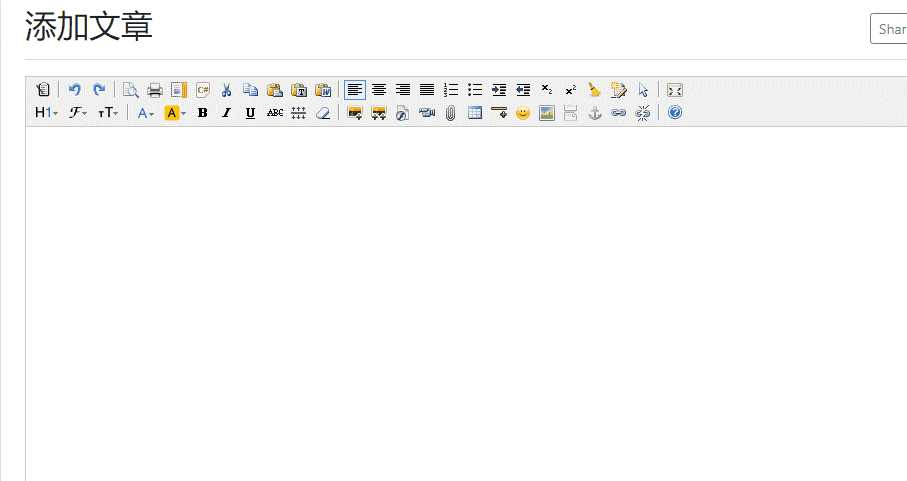Insert a Flash object

click(403, 113)
